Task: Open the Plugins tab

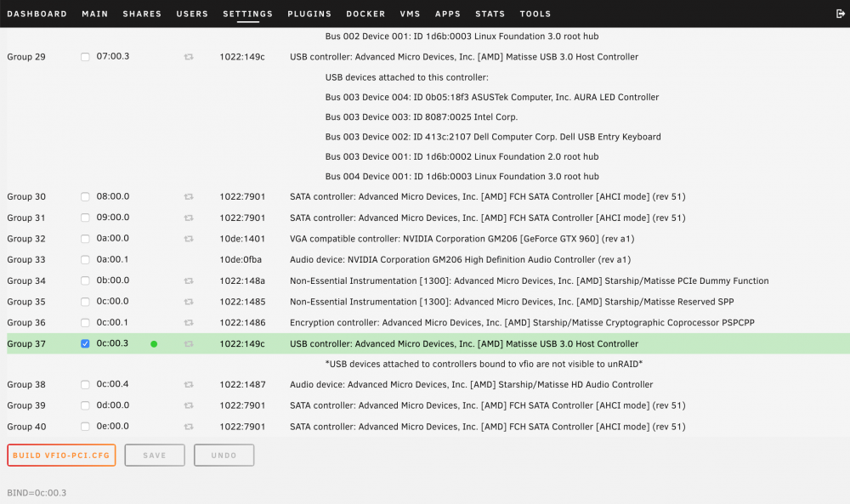Action: pyautogui.click(x=309, y=14)
